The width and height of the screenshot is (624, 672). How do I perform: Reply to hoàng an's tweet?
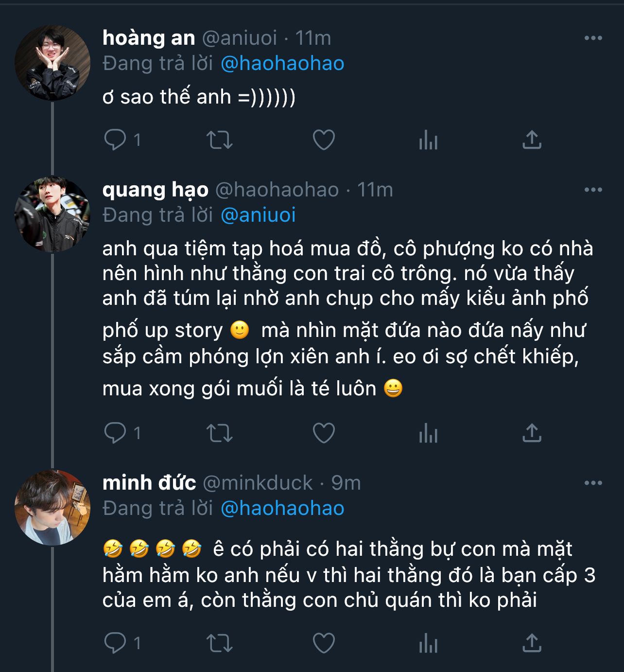(x=115, y=140)
